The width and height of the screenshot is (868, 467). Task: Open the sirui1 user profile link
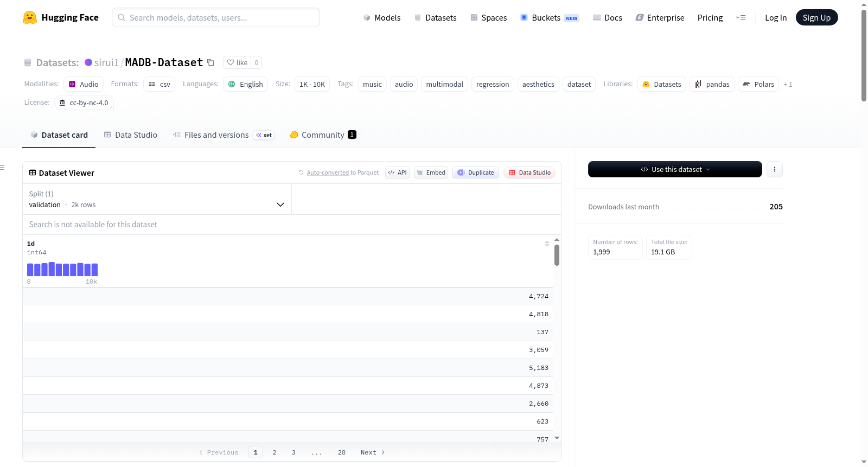[106, 62]
